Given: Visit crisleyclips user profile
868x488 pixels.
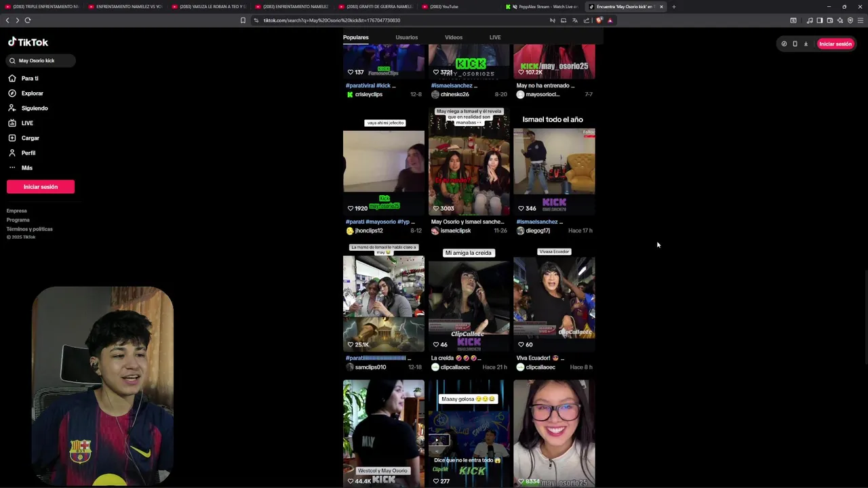Looking at the screenshot, I should coord(369,95).
